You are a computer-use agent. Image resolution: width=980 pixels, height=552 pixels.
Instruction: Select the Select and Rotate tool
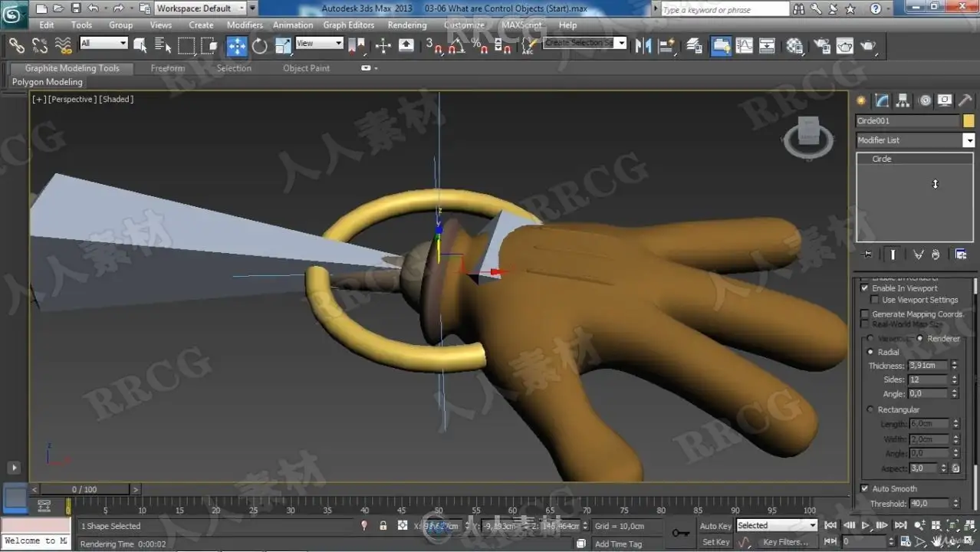[260, 46]
